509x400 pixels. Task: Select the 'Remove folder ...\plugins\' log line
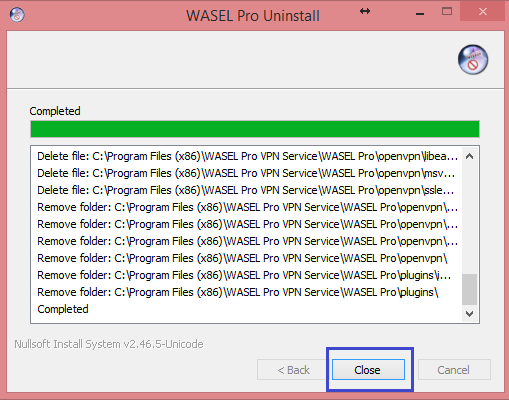[x=238, y=292]
